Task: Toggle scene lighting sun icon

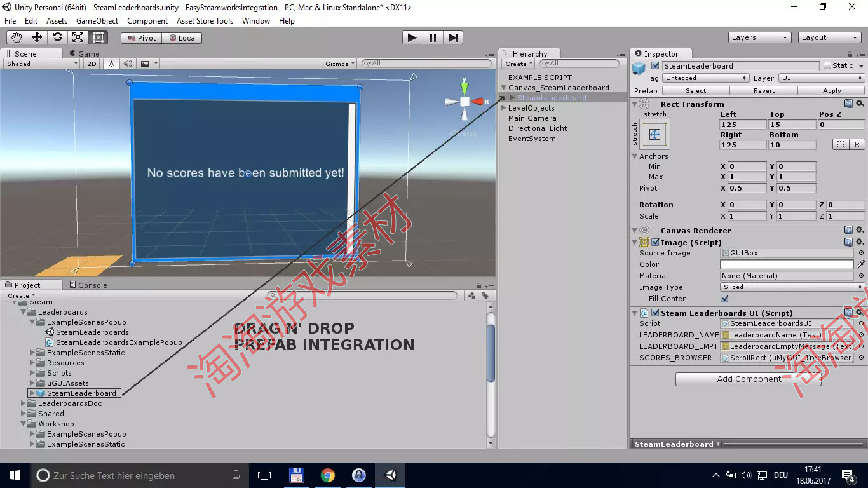Action: [x=111, y=64]
